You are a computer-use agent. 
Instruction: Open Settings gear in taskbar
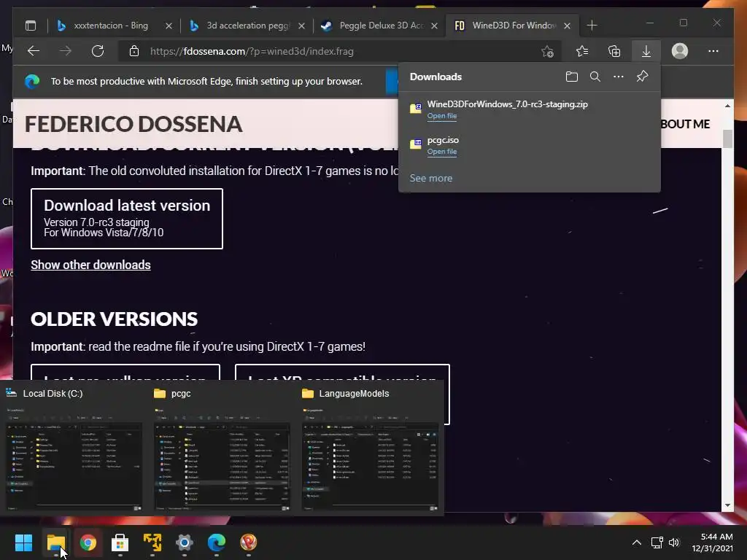pyautogui.click(x=184, y=542)
